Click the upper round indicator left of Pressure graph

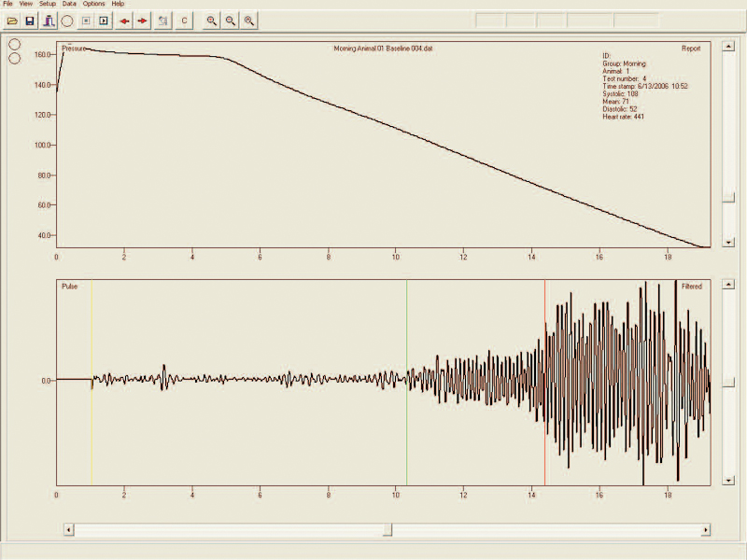point(15,44)
